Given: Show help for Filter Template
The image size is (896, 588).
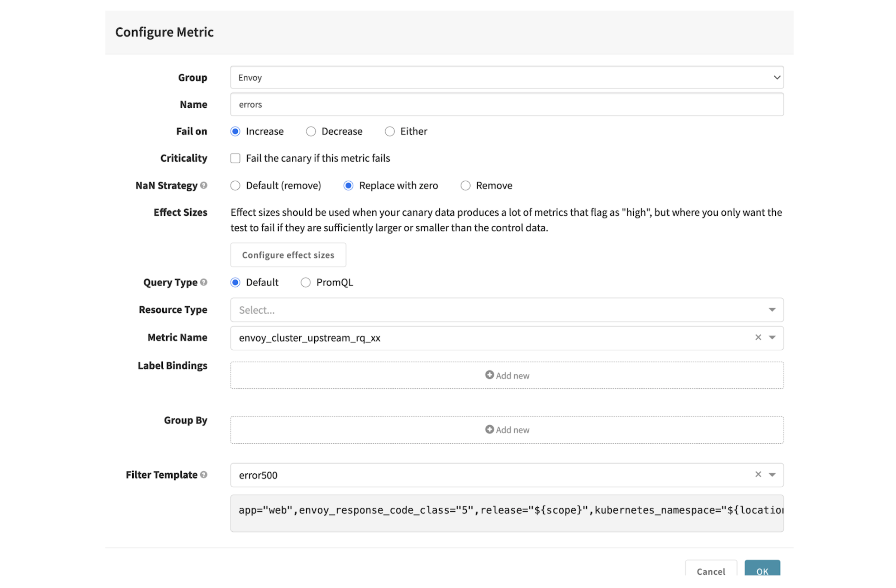Looking at the screenshot, I should 204,475.
